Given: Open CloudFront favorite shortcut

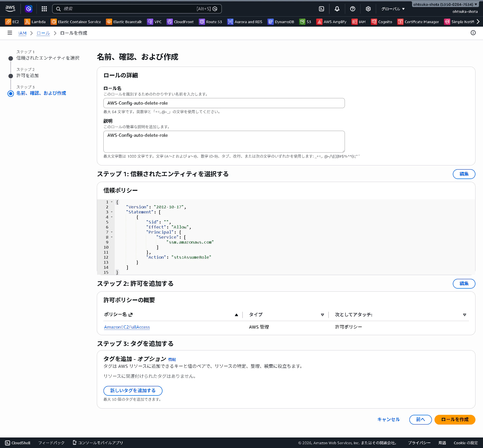Looking at the screenshot, I should click(x=180, y=22).
